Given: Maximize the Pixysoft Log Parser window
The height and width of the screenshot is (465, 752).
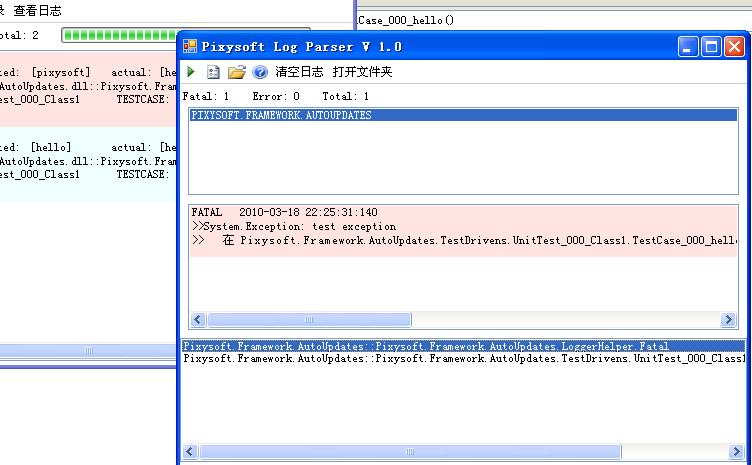Looking at the screenshot, I should [711, 47].
